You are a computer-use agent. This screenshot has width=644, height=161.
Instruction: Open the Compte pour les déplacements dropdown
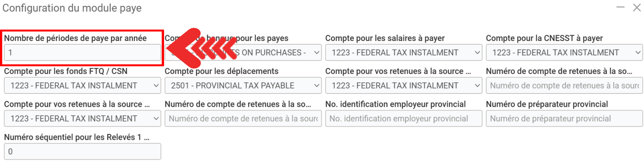[x=243, y=86]
